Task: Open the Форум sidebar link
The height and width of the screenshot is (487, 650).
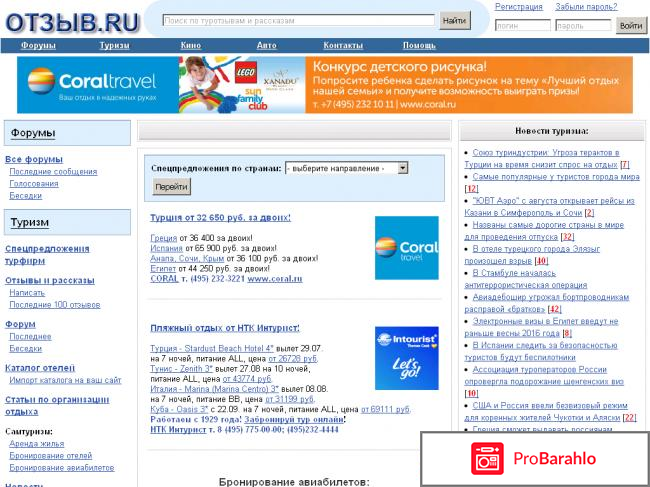Action: coord(20,324)
